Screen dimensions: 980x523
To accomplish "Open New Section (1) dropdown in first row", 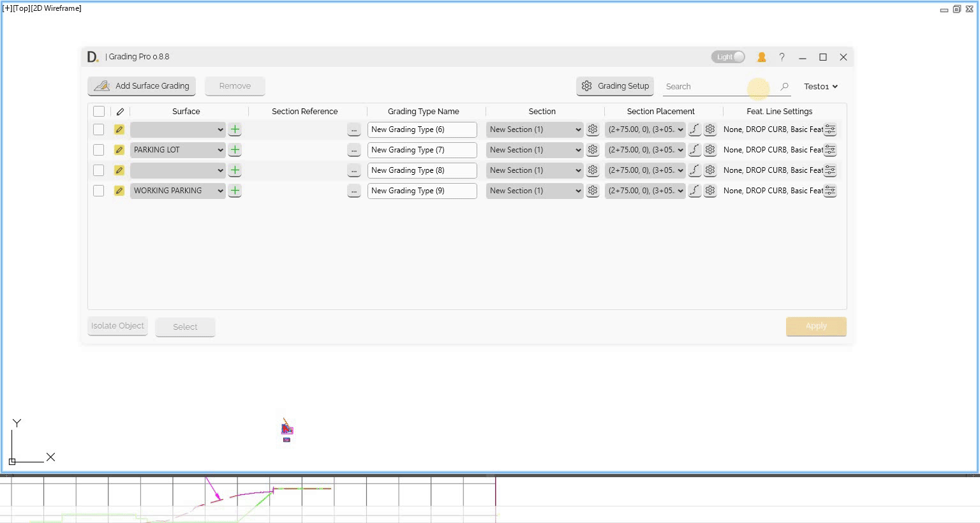I will pos(535,129).
